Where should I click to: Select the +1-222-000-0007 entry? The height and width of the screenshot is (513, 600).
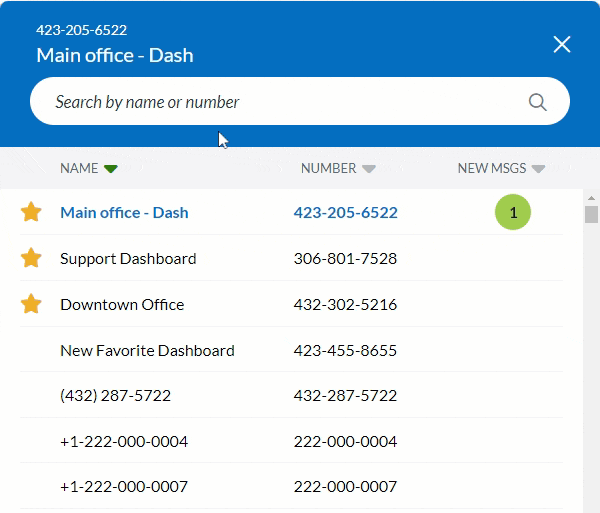pos(124,487)
